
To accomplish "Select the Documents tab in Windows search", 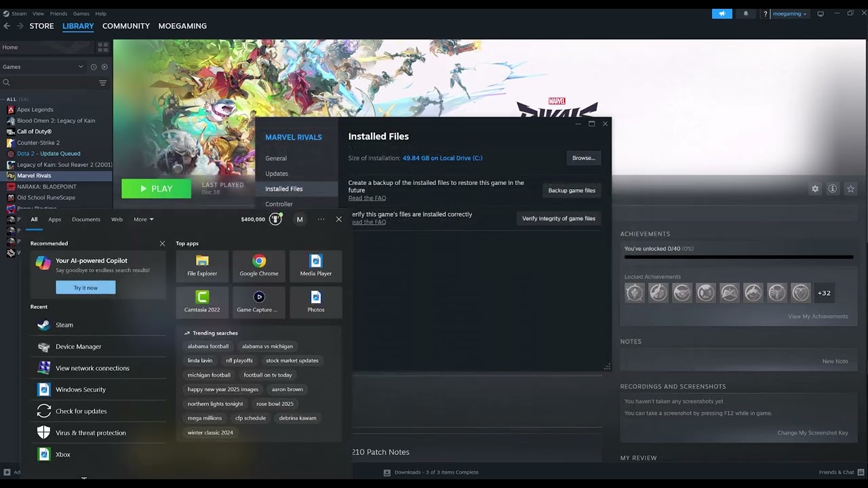I will pyautogui.click(x=86, y=219).
